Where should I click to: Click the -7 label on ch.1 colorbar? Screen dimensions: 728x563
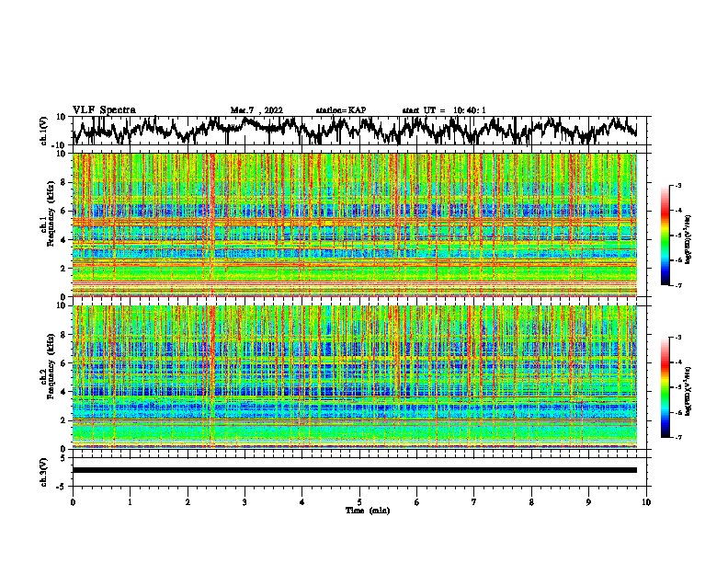[x=678, y=285]
